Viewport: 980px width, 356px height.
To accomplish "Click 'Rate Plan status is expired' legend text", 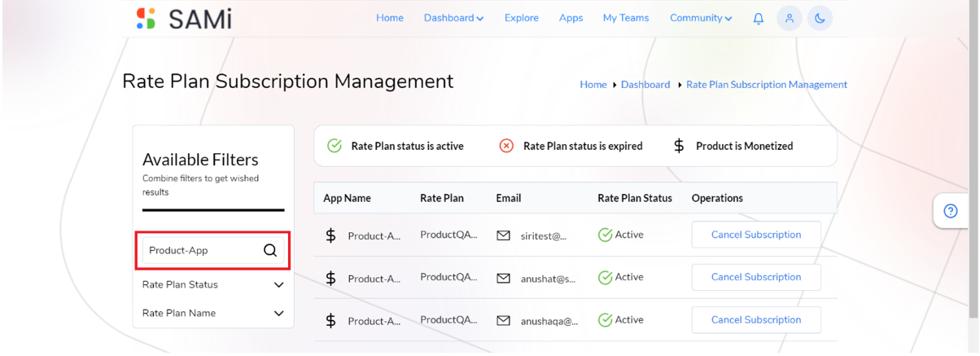I will point(583,147).
